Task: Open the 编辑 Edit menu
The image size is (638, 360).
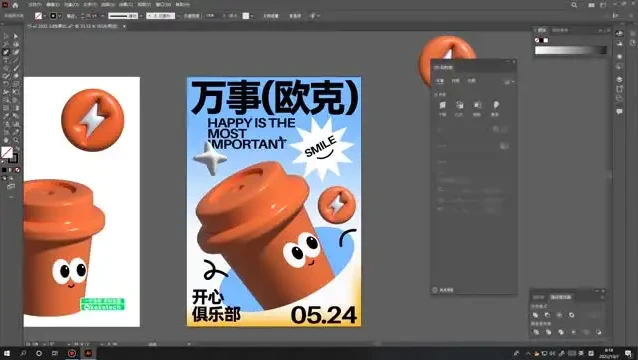Action: tap(53, 5)
